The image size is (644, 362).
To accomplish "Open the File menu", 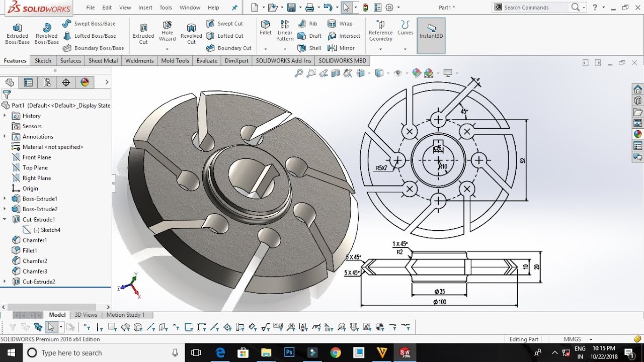I will [x=91, y=8].
